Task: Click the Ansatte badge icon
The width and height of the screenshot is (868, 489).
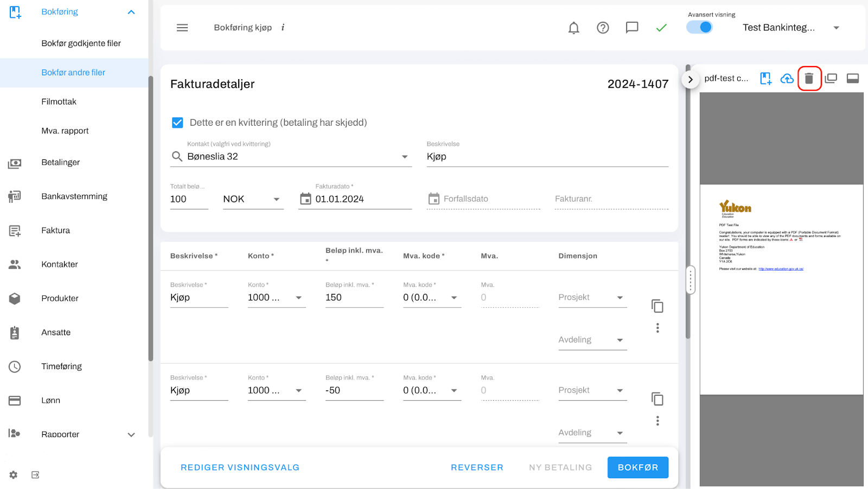Action: tap(15, 333)
